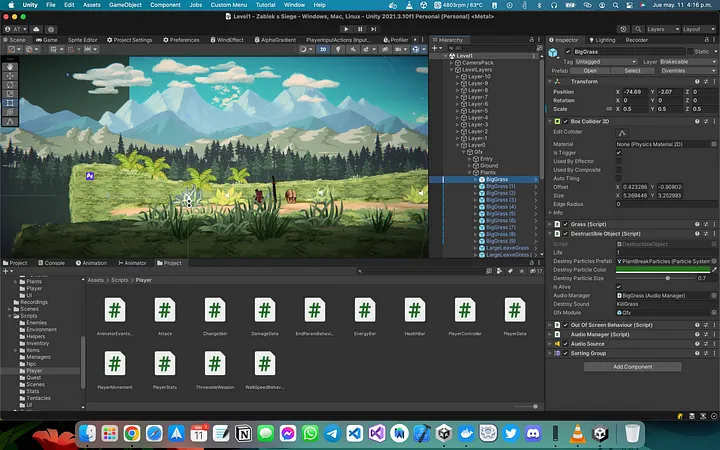
Task: Select the Move tool in Scene
Action: tap(11, 76)
